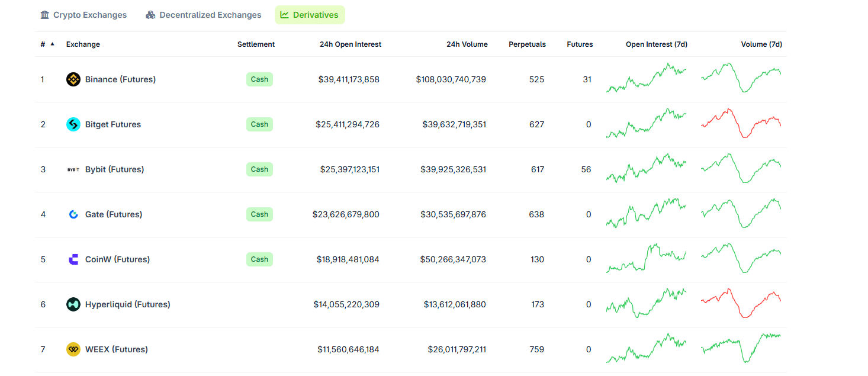Click Binance volume 7d sparkline
The width and height of the screenshot is (868, 376).
[741, 78]
